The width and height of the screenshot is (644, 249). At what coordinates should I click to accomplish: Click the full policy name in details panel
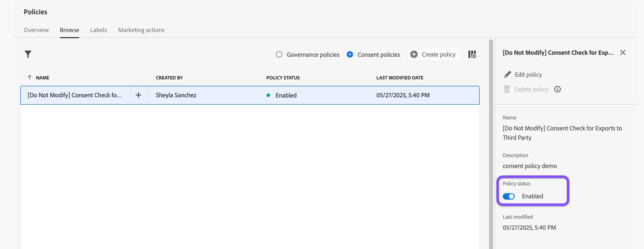point(562,133)
